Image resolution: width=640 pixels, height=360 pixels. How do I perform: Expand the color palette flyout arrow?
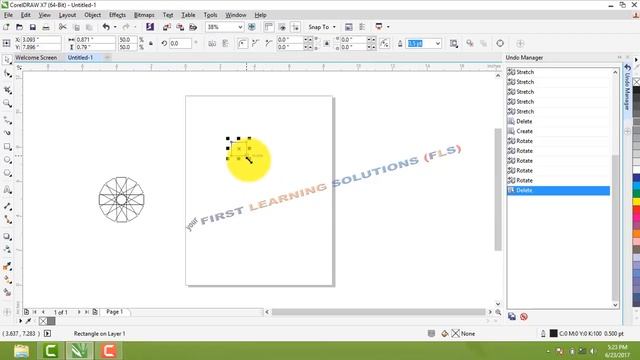(x=636, y=60)
